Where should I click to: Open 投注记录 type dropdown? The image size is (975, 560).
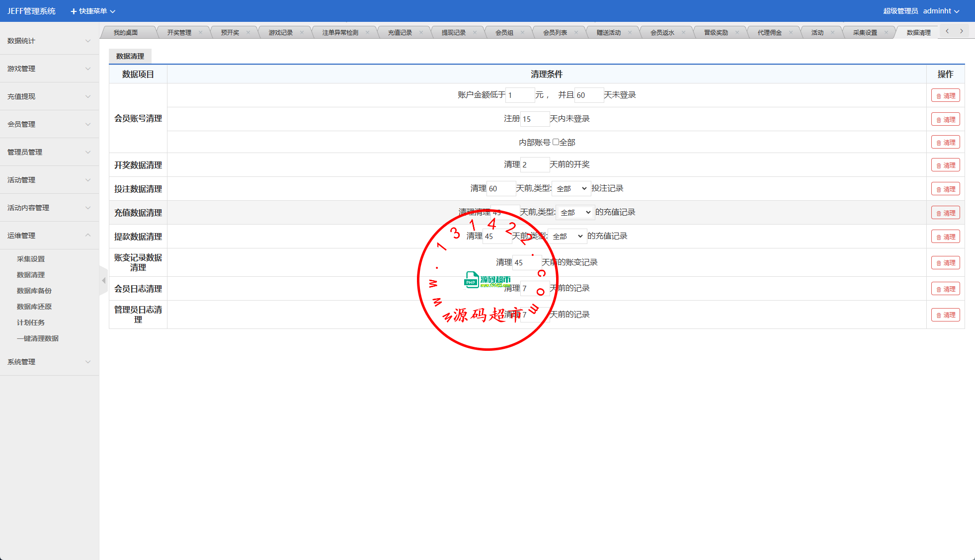pos(571,189)
